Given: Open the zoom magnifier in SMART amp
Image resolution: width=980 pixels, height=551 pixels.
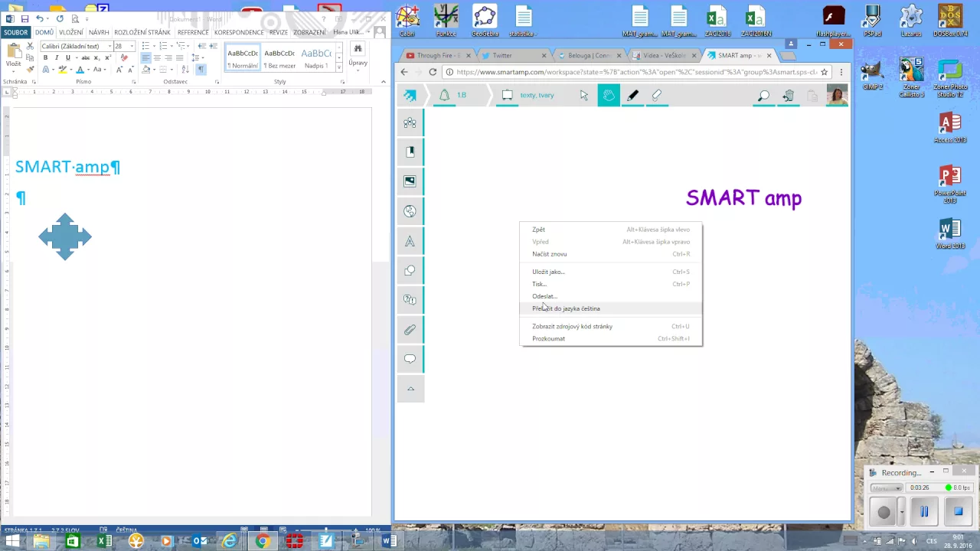Looking at the screenshot, I should click(x=763, y=96).
